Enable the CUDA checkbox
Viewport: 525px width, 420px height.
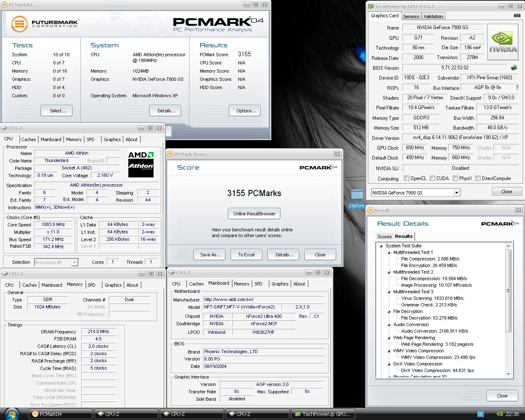pos(432,178)
